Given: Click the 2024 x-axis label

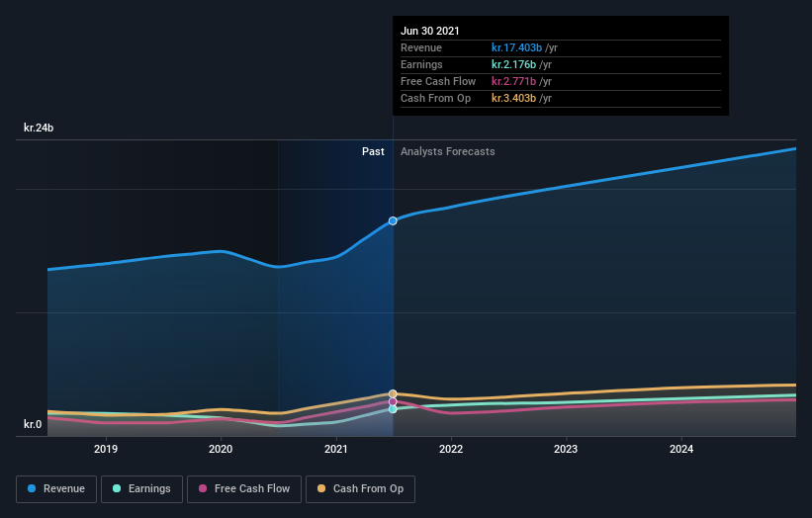Looking at the screenshot, I should click(681, 449).
